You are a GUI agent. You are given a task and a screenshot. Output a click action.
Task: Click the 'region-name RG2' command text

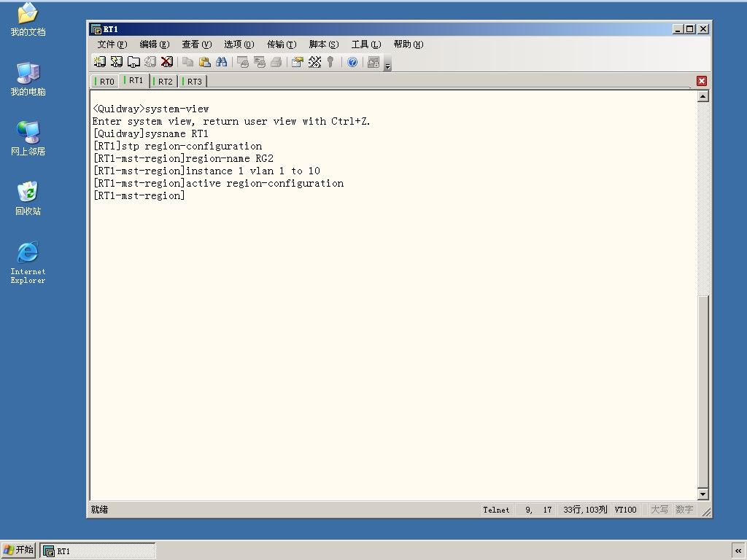pyautogui.click(x=230, y=158)
